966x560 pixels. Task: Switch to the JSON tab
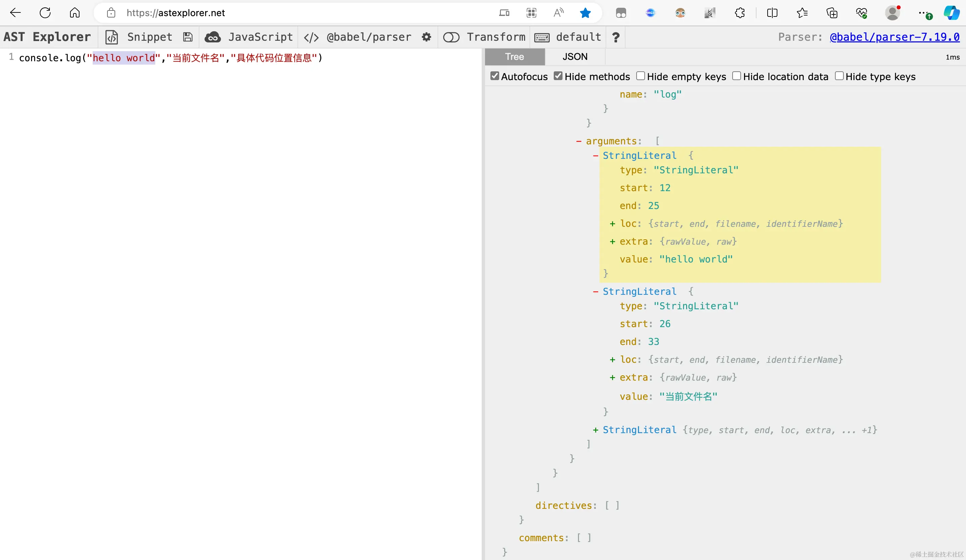pyautogui.click(x=575, y=57)
